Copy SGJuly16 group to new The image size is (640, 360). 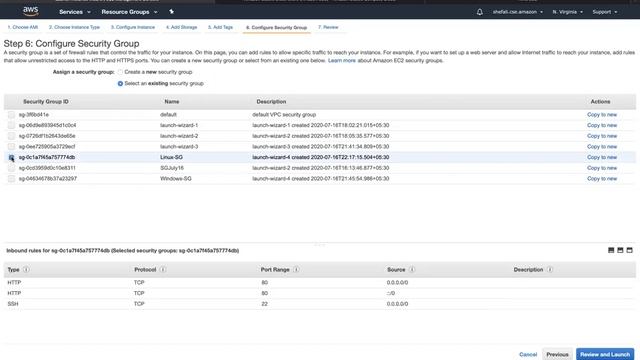point(602,168)
